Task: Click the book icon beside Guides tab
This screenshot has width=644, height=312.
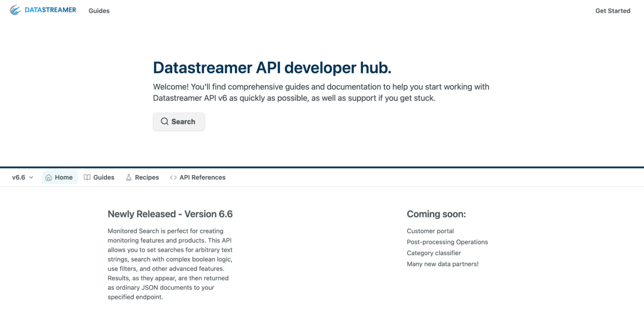Action: coord(87,177)
